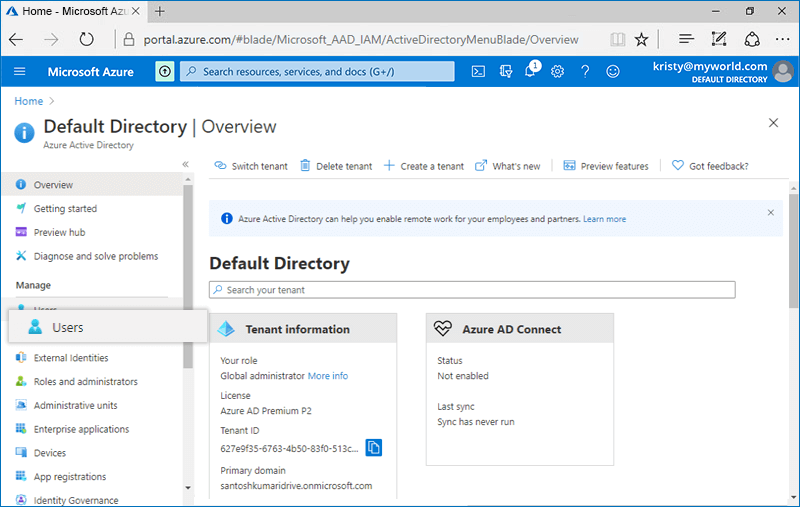Open the notifications bell icon

531,72
